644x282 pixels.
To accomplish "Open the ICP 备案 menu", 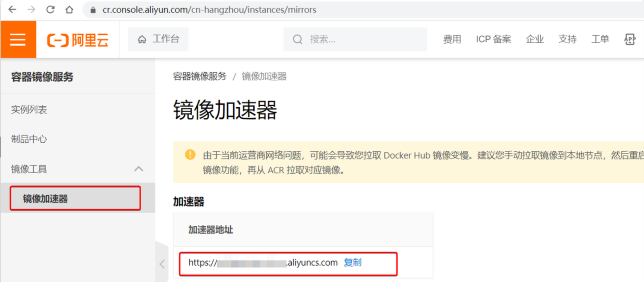I will [493, 39].
